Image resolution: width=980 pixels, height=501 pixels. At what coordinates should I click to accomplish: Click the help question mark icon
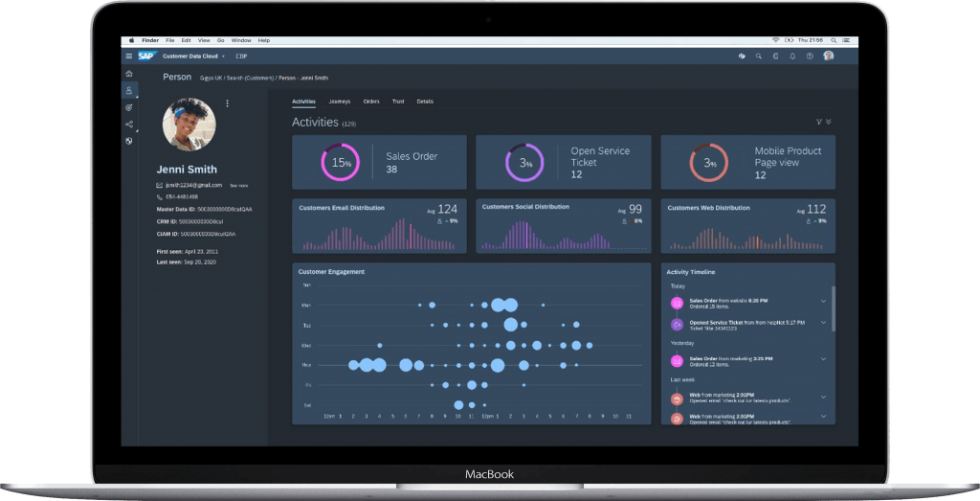810,57
